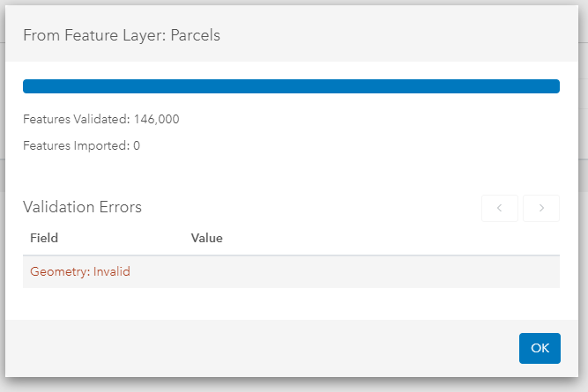This screenshot has height=392, width=588.
Task: Click the From Feature Layer: Parcels title
Action: tap(121, 35)
